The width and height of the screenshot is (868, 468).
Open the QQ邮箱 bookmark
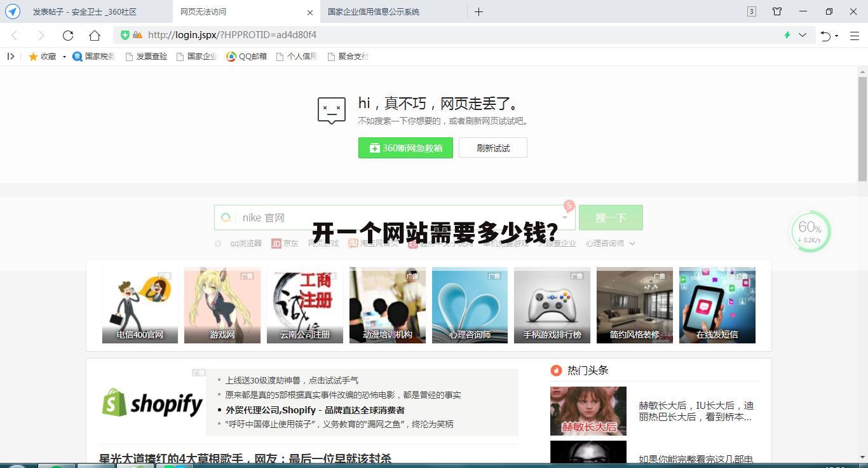click(252, 57)
